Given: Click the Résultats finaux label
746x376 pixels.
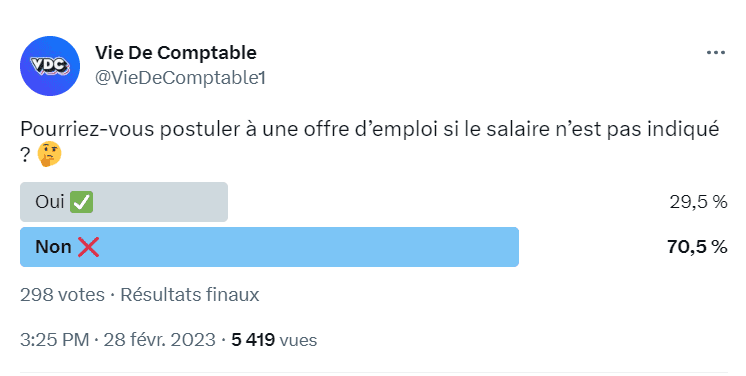Looking at the screenshot, I should 190,295.
